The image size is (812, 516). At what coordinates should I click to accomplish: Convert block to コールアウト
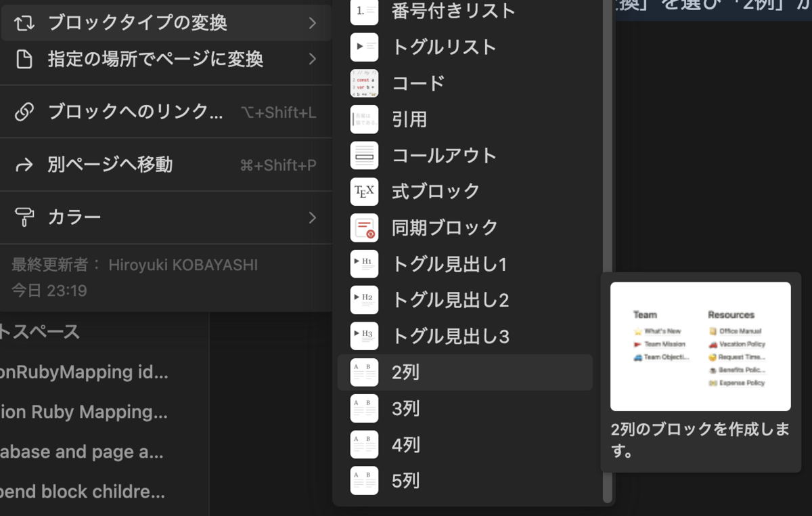(465, 155)
